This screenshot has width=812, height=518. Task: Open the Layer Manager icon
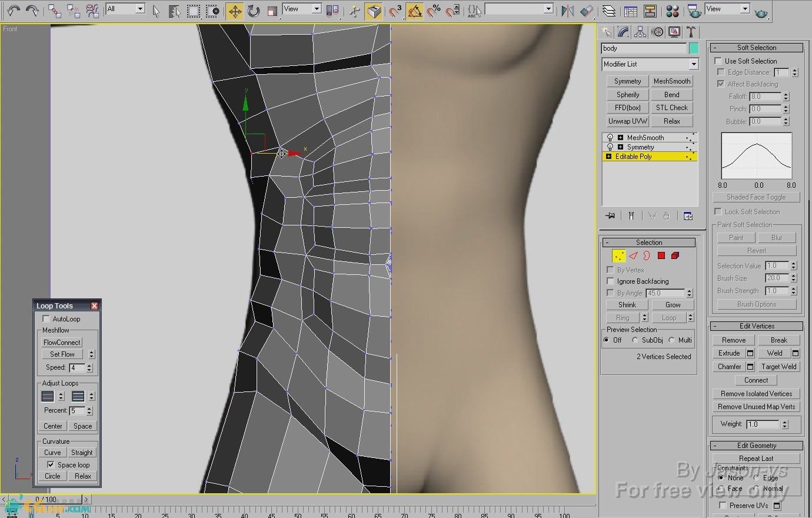point(609,11)
